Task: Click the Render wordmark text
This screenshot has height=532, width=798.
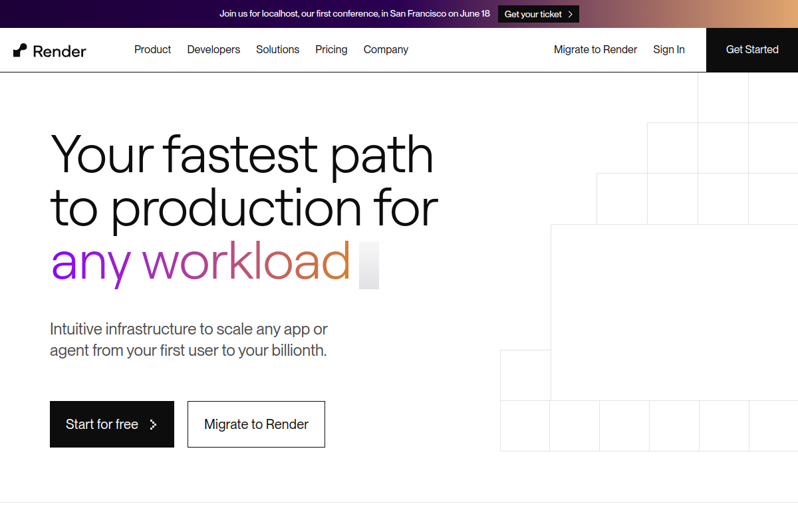Action: point(59,51)
